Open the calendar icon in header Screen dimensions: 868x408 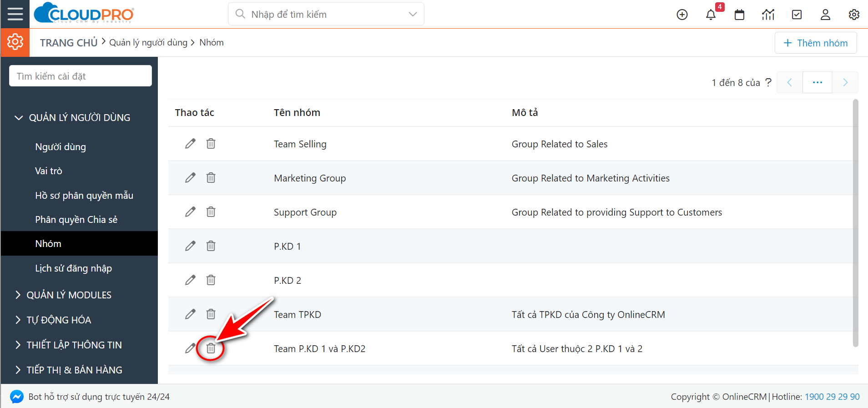click(x=739, y=15)
